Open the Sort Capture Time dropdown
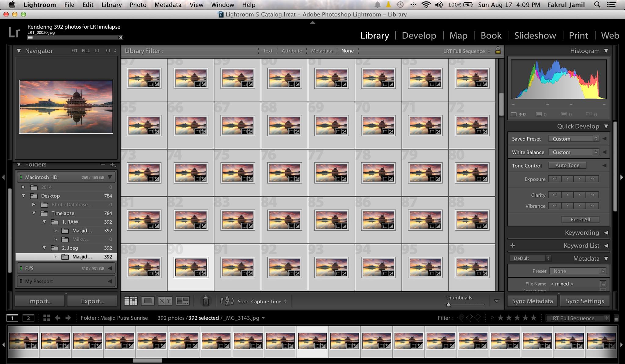 (x=269, y=301)
